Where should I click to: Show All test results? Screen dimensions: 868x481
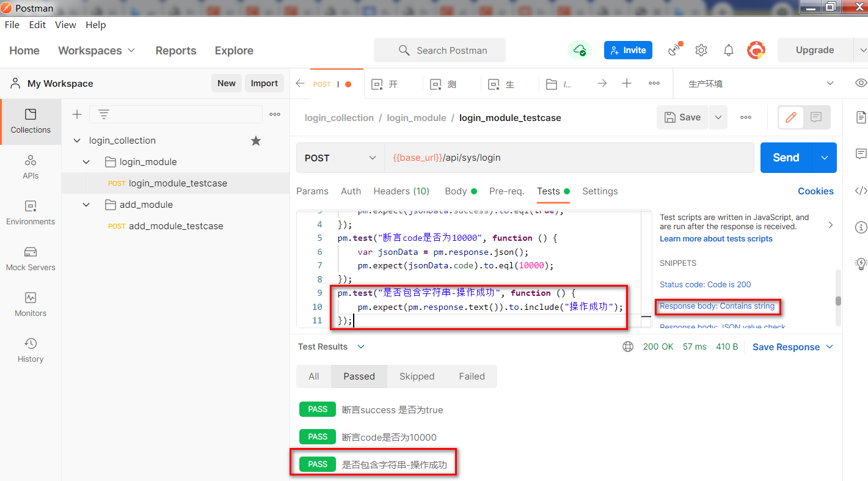314,376
